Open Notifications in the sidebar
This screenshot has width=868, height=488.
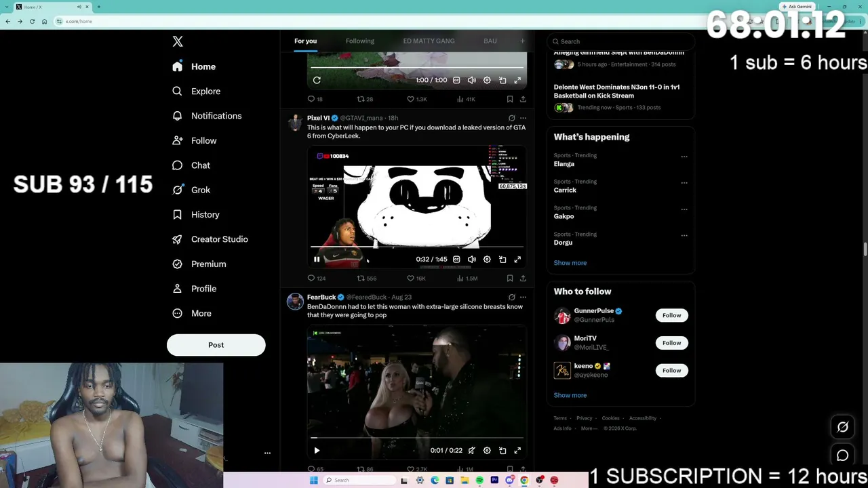(x=207, y=116)
